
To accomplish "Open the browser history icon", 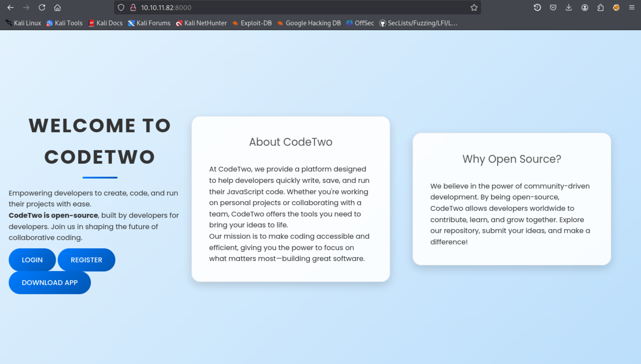I will click(x=537, y=7).
